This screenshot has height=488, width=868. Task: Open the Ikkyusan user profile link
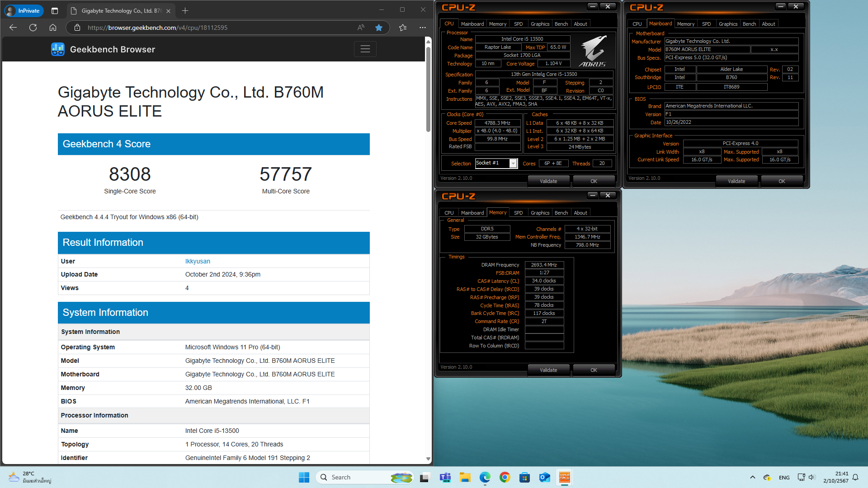[x=198, y=261]
